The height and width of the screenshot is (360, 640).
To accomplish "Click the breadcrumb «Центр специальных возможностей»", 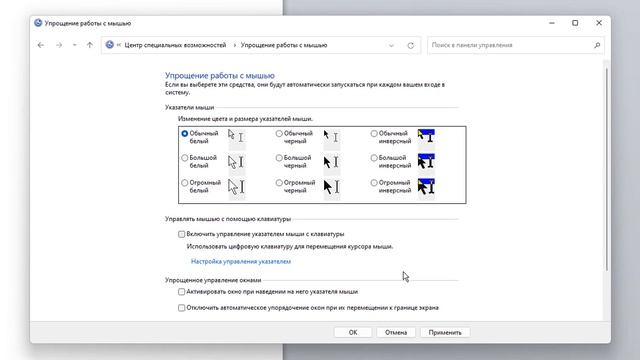I will 175,45.
